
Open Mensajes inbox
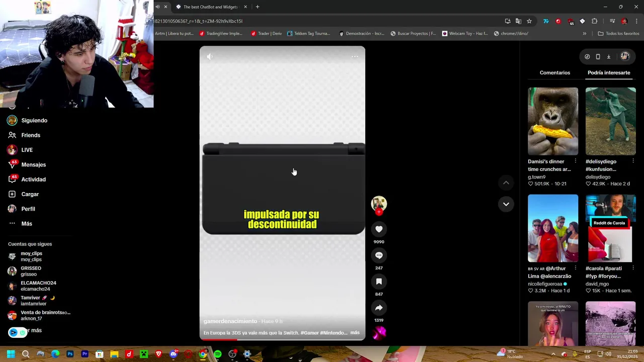[x=34, y=165]
